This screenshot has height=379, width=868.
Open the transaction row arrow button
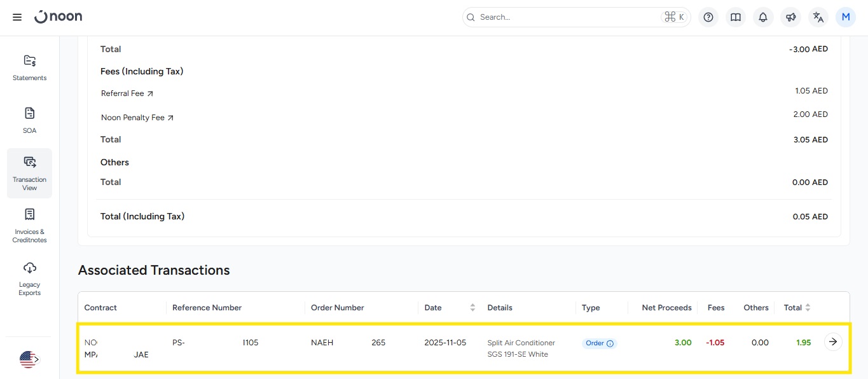pos(833,342)
